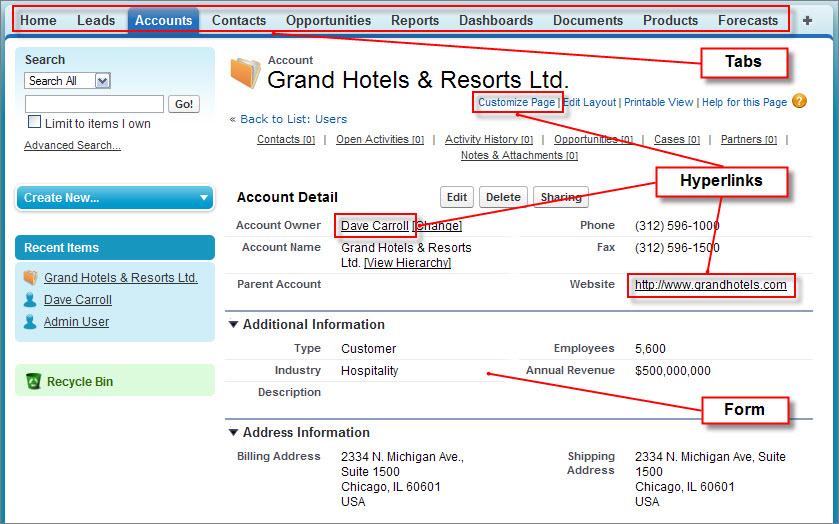This screenshot has height=524, width=839.
Task: Open the Documents tab
Action: pos(588,20)
